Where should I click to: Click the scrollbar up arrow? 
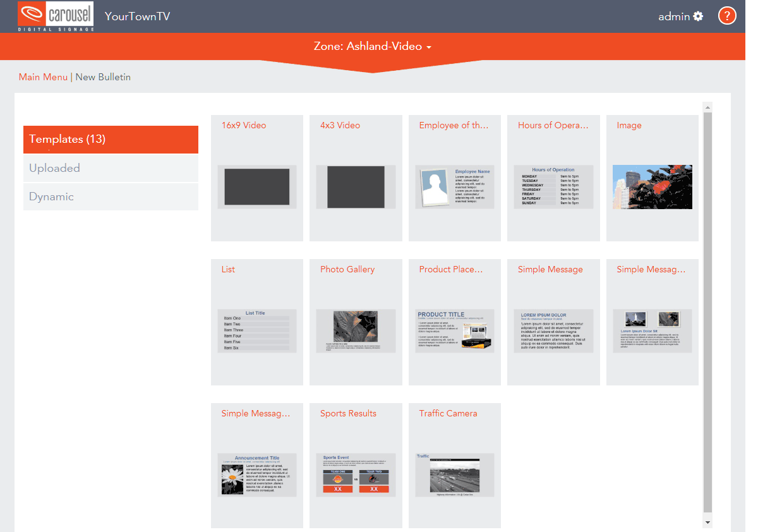click(x=707, y=107)
